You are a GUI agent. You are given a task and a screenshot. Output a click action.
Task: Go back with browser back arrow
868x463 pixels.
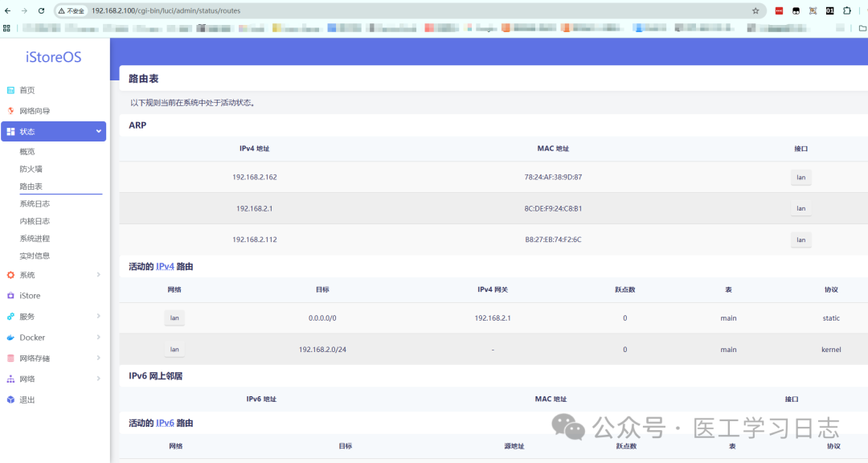click(x=8, y=10)
